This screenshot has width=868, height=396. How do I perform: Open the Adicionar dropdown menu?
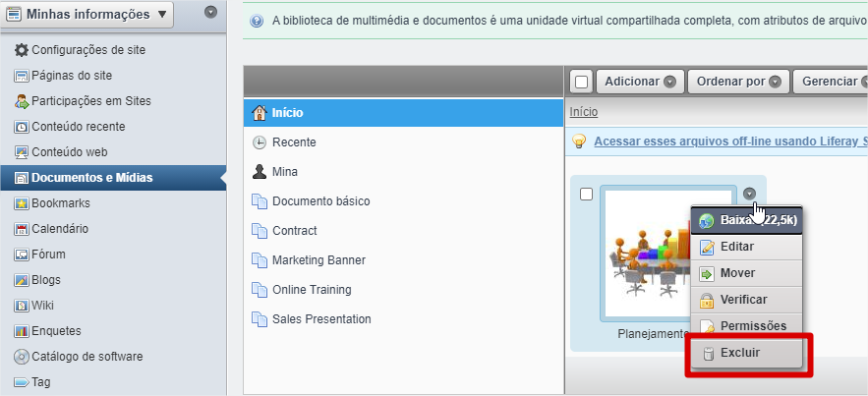tap(639, 82)
